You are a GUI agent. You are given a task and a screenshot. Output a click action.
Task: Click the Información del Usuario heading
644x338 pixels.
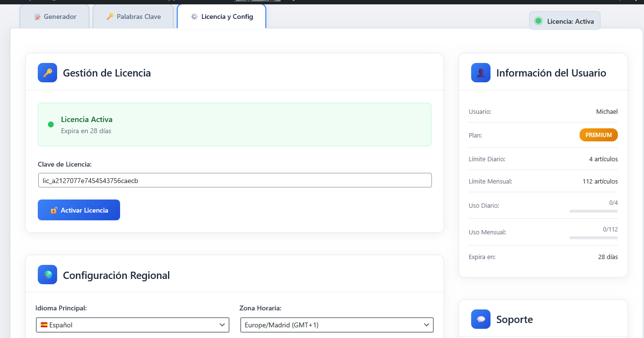point(551,73)
